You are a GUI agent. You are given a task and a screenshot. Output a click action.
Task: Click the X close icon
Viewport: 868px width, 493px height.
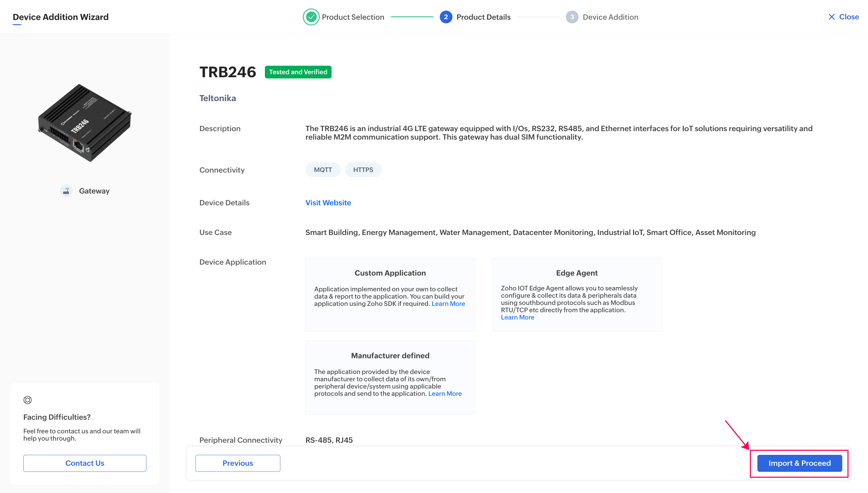(831, 17)
